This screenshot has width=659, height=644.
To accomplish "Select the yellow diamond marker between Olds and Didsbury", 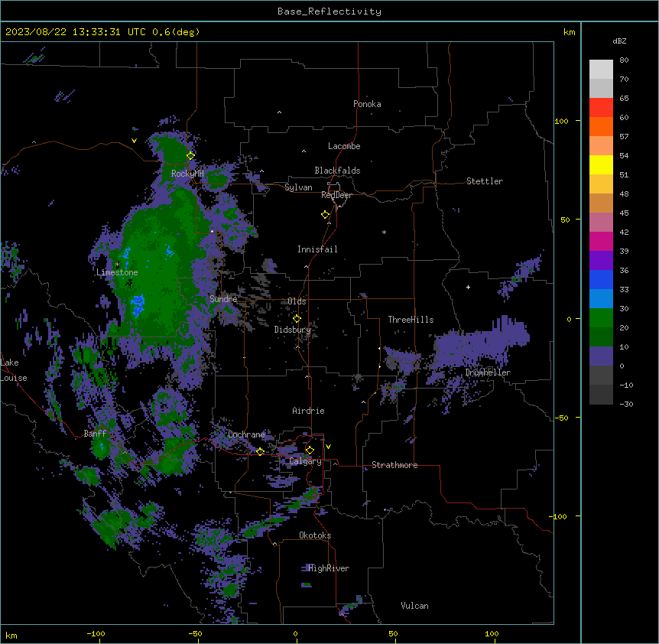I will click(297, 318).
